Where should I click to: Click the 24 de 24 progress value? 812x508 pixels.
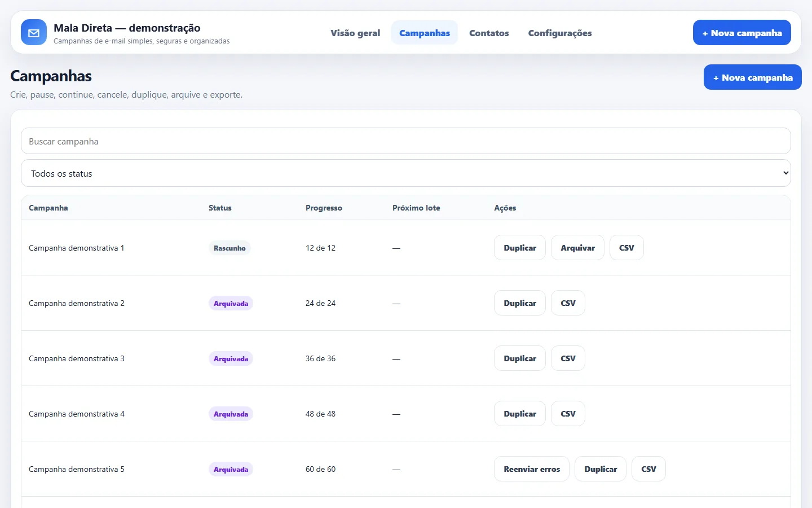(320, 303)
